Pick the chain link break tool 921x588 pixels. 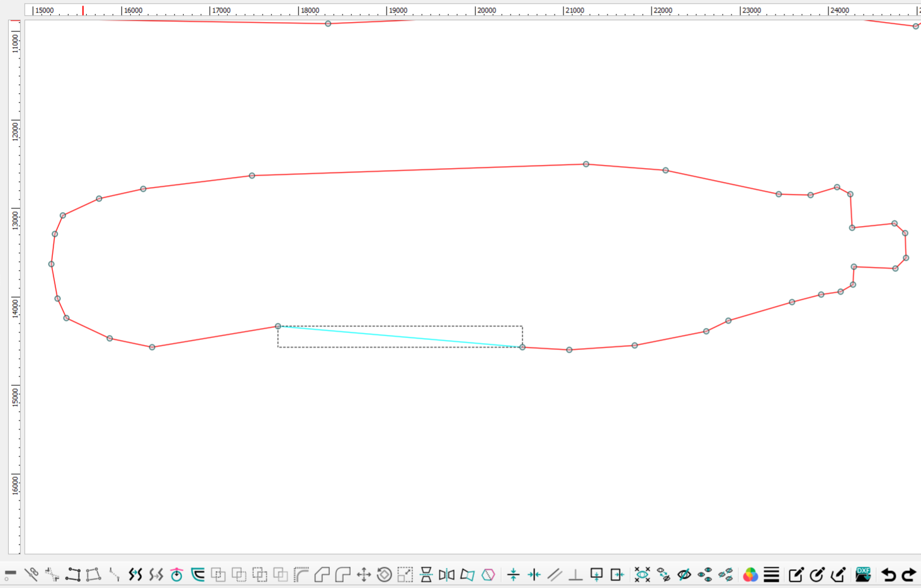click(31, 574)
